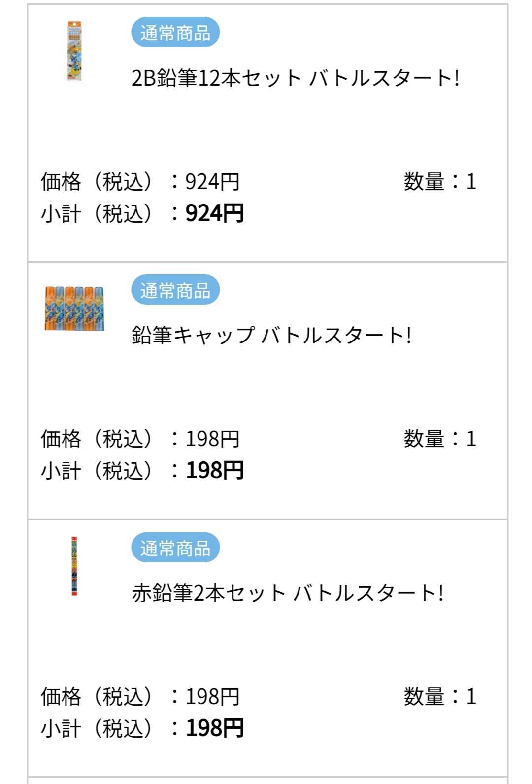Select the 924円 tax-included price line
This screenshot has height=784, width=532.
pyautogui.click(x=140, y=182)
